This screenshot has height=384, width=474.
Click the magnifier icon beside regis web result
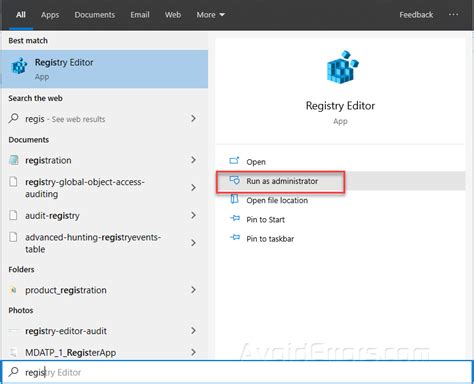click(x=13, y=118)
